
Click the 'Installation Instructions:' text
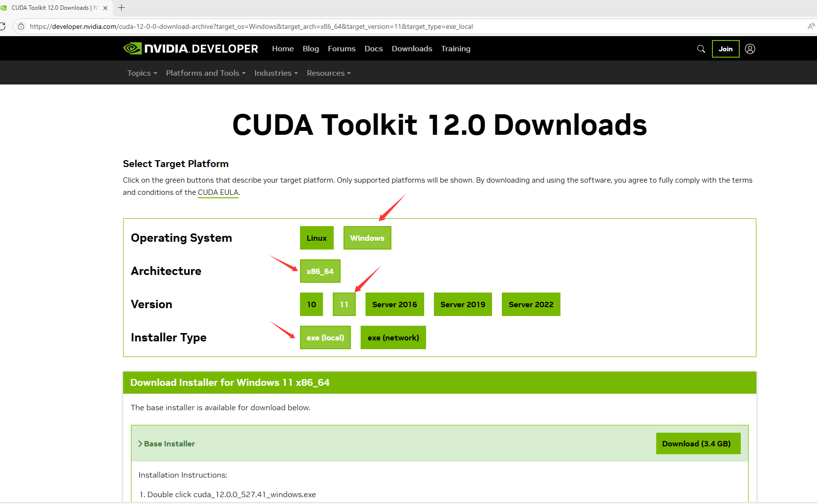coord(183,475)
